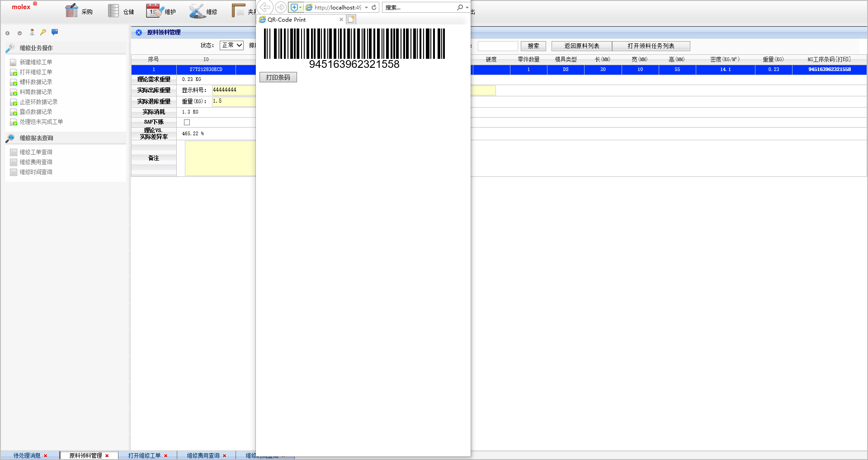Image resolution: width=868 pixels, height=460 pixels.
Task: Click 返回原料列表 button
Action: point(582,46)
